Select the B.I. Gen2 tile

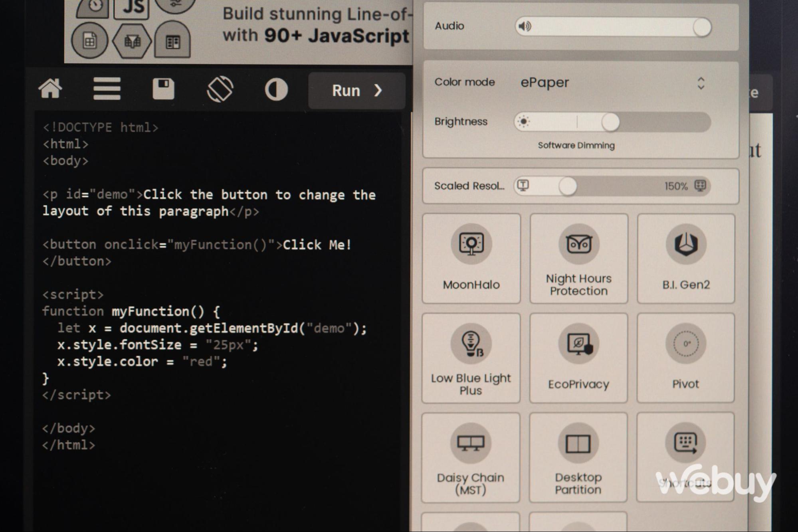click(686, 259)
